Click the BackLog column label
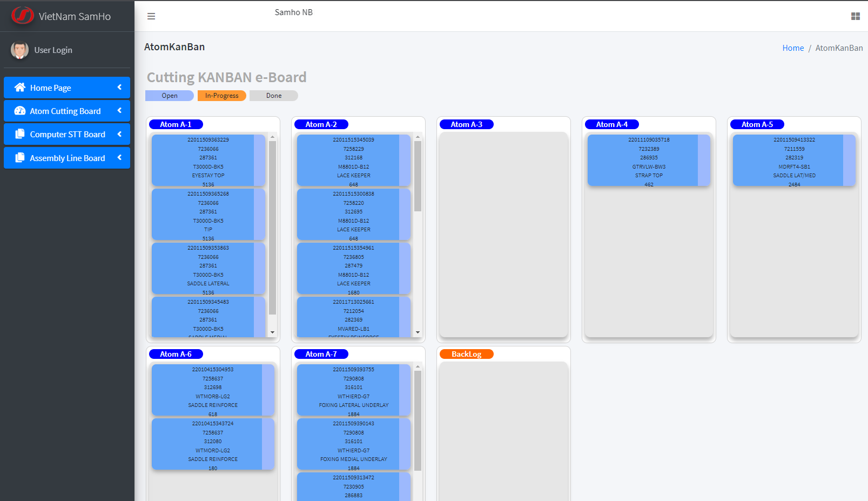 point(466,355)
